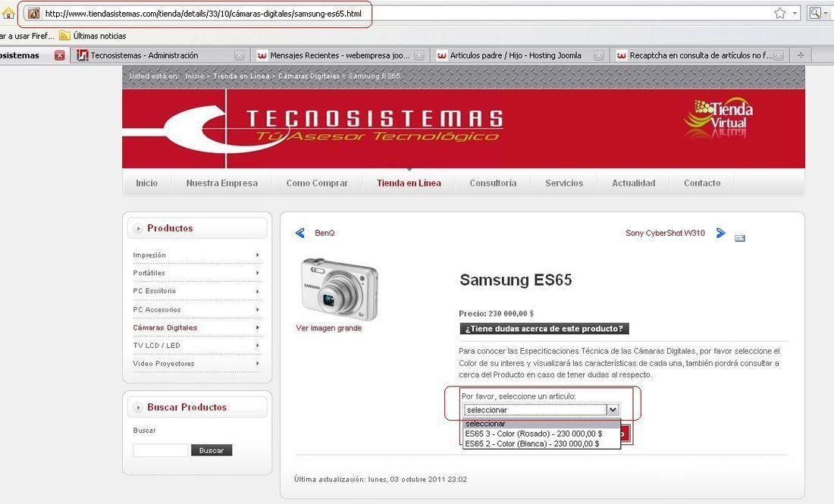The width and height of the screenshot is (834, 504).
Task: Click ¿Tiene dudas acerca de este producto? button
Action: click(x=544, y=329)
